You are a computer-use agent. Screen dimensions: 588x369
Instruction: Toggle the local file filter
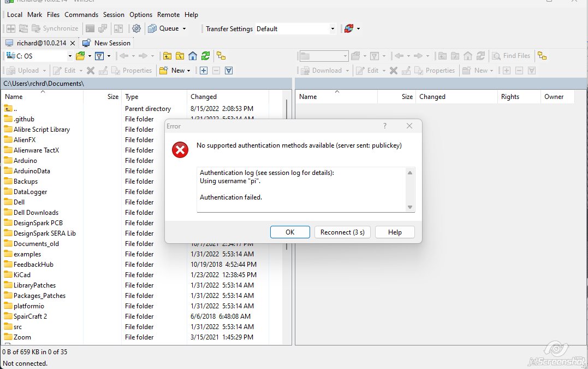tap(99, 55)
